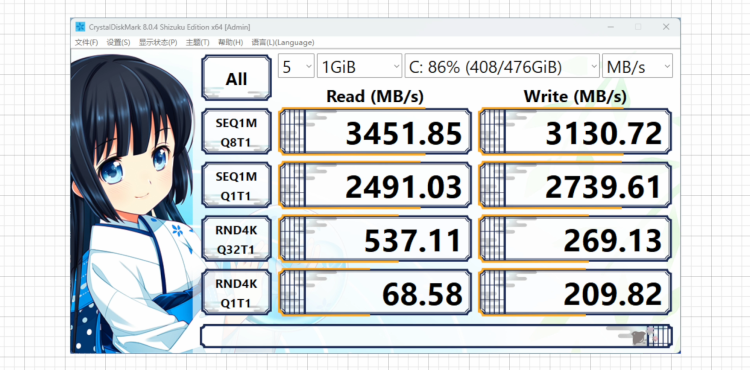Close the CrystalDiskMark window
750x370 pixels.
click(x=666, y=27)
